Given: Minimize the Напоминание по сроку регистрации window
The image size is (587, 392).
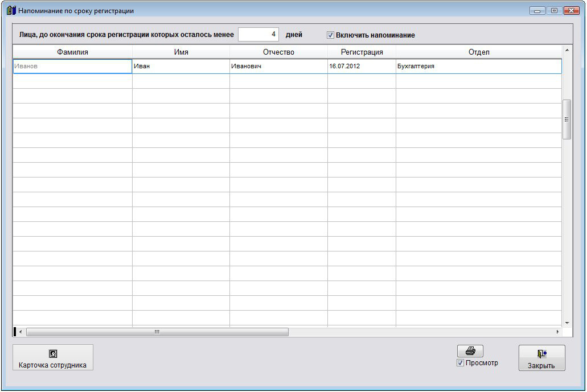Looking at the screenshot, I should [537, 11].
